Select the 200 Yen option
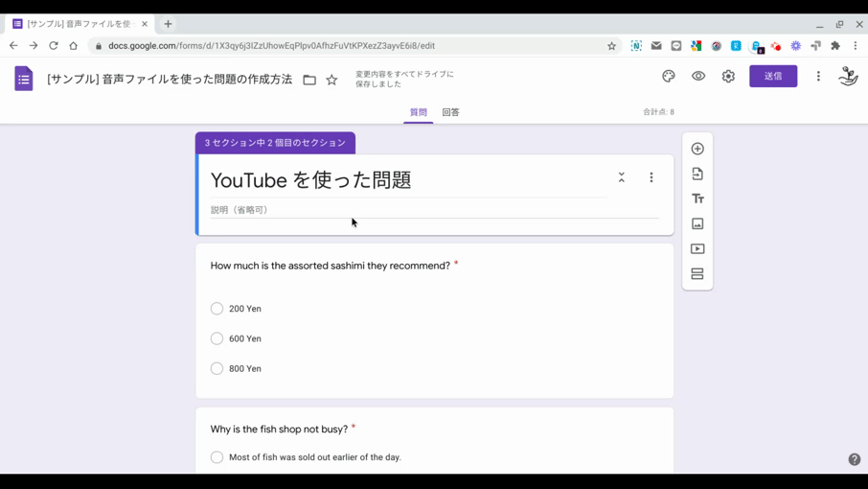868x489 pixels. click(x=217, y=309)
